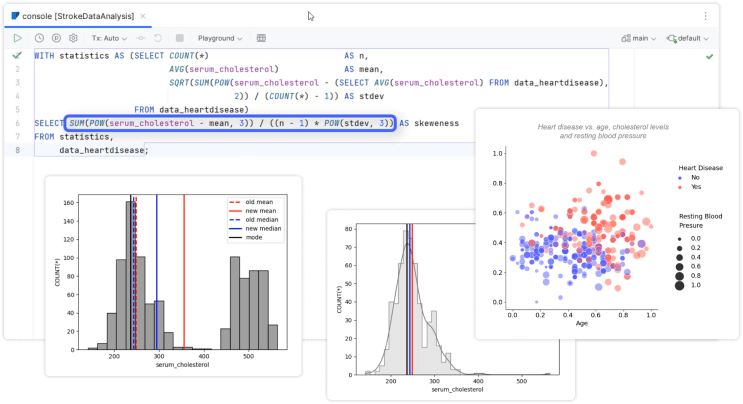This screenshot has height=404, width=743.
Task: Open console settings gear icon
Action: tap(73, 38)
